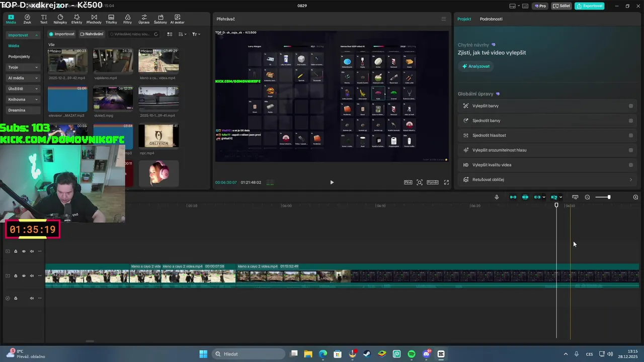This screenshot has width=644, height=362.
Task: Click the Exportovat button
Action: 589,6
